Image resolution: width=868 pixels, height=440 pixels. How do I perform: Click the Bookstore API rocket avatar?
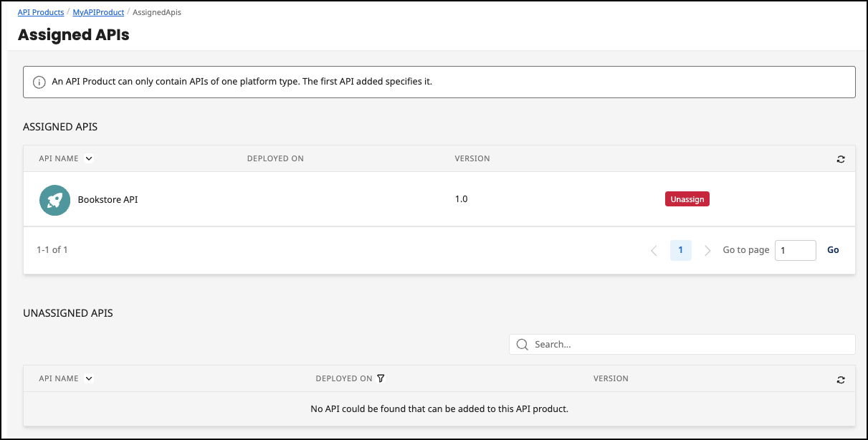pyautogui.click(x=54, y=200)
